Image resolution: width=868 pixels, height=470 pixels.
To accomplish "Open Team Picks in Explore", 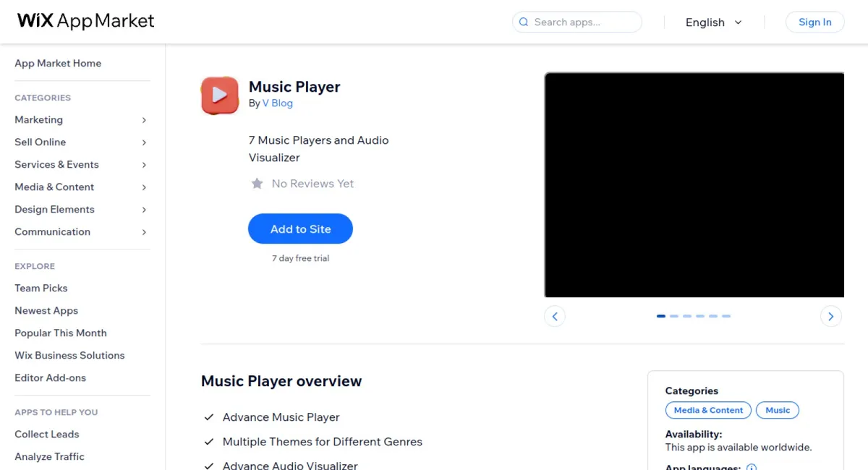I will tap(41, 289).
